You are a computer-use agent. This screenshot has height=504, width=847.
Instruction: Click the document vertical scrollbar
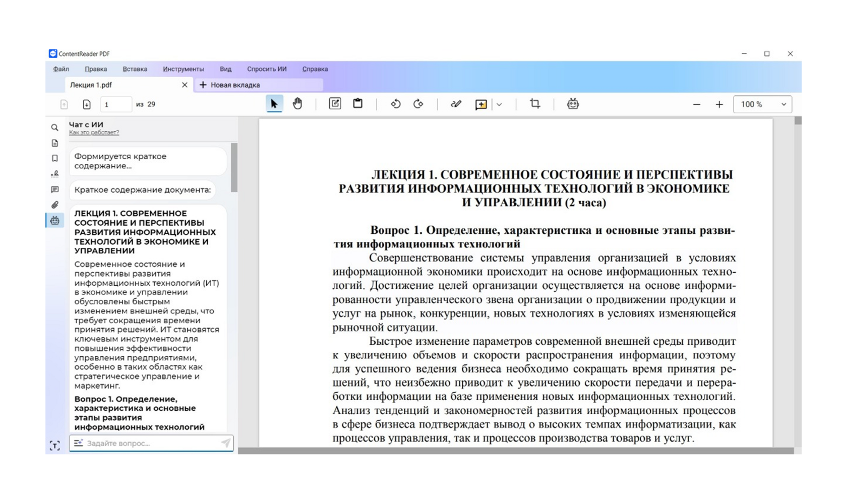pos(798,121)
